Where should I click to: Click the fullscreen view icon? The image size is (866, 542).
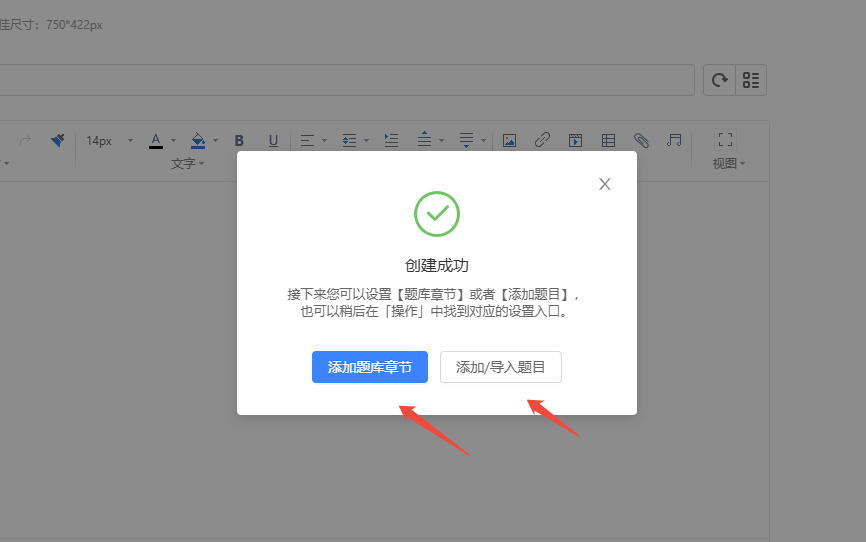click(x=726, y=140)
